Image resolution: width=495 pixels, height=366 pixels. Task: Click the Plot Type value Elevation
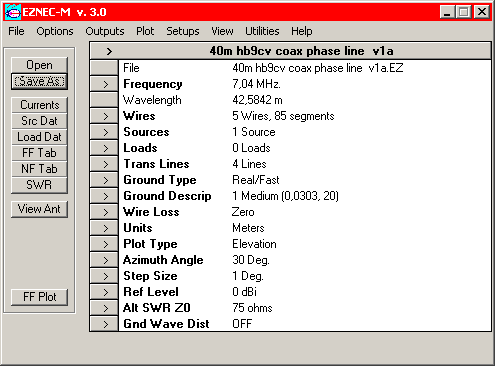click(x=254, y=244)
